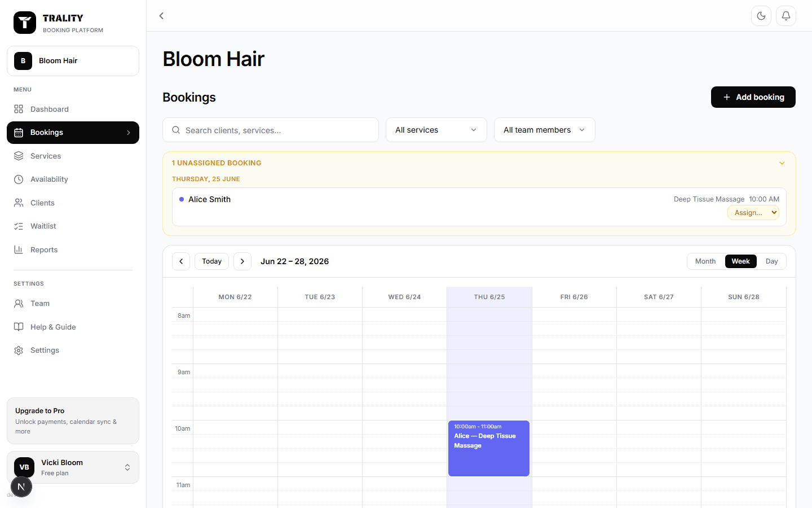The image size is (812, 508).
Task: Click the Settings gear icon
Action: (19, 351)
